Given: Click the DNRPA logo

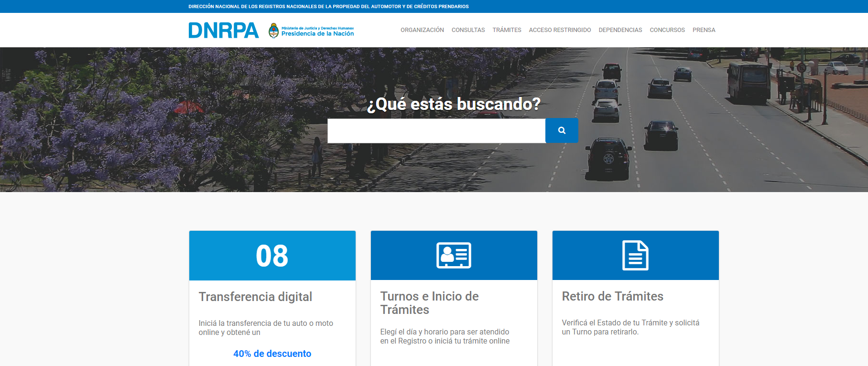Looking at the screenshot, I should click(x=223, y=30).
